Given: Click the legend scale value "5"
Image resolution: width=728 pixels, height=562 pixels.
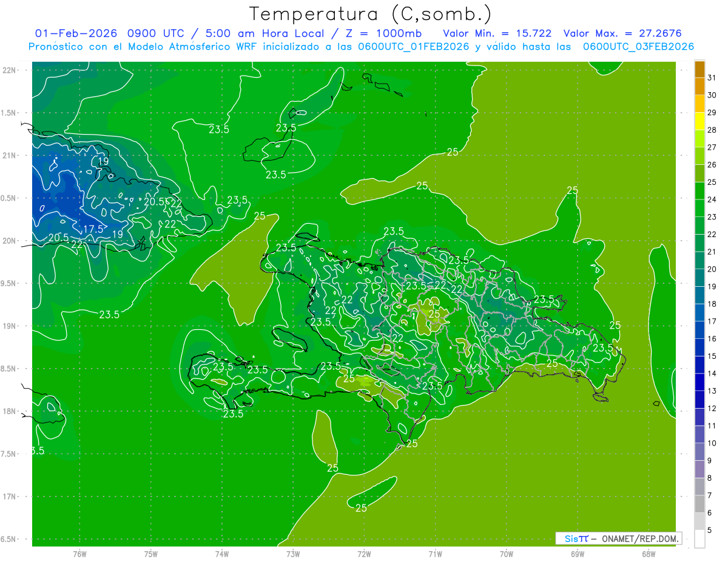Looking at the screenshot, I should click(710, 530).
